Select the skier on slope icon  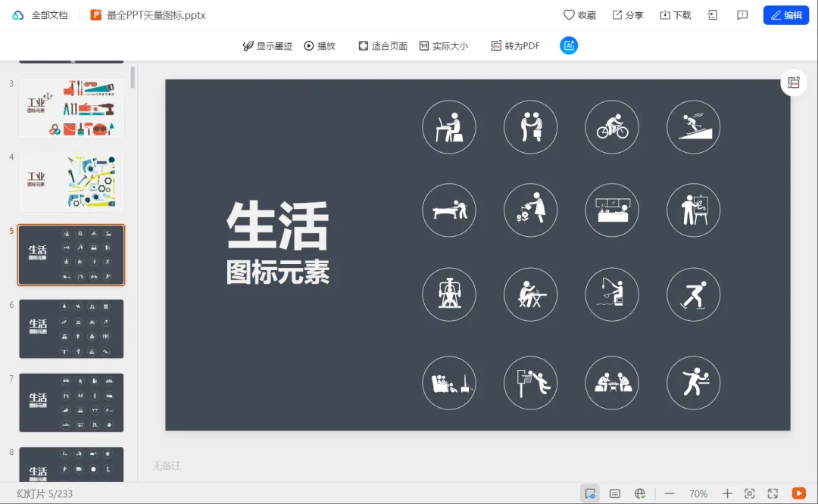click(x=693, y=127)
